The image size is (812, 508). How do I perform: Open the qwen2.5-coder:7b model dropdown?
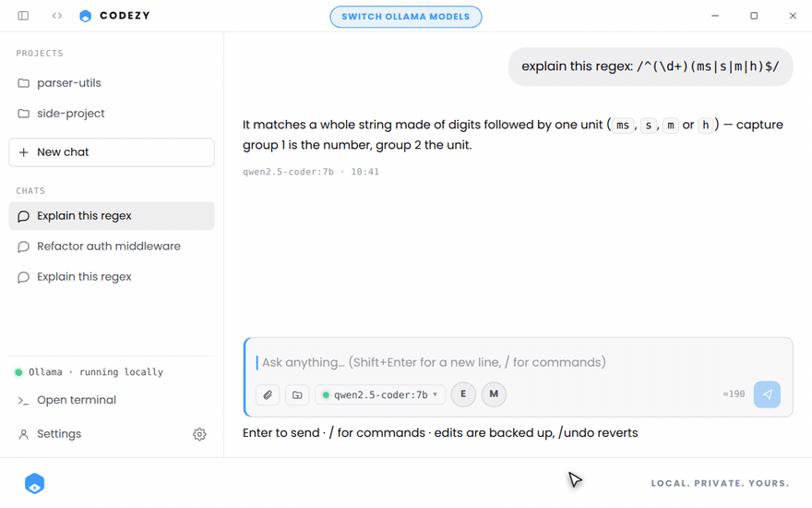coord(380,395)
